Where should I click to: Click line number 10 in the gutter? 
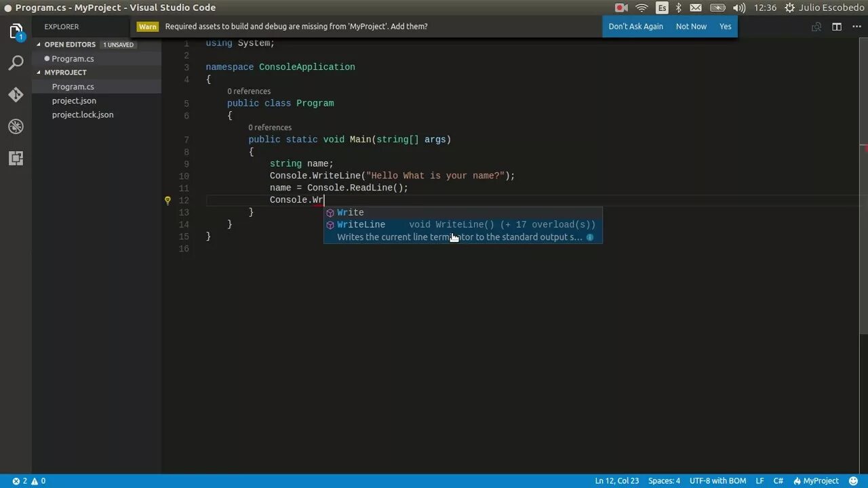(184, 176)
